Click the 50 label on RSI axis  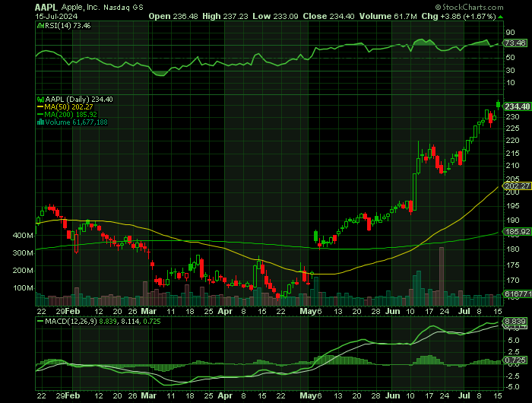click(510, 58)
